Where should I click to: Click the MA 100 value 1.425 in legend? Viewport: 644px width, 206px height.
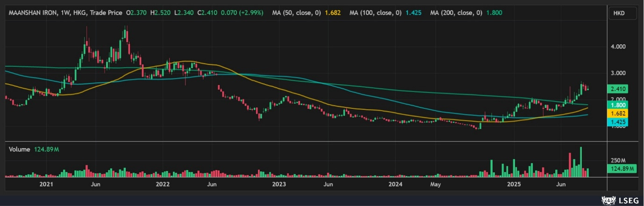click(415, 13)
